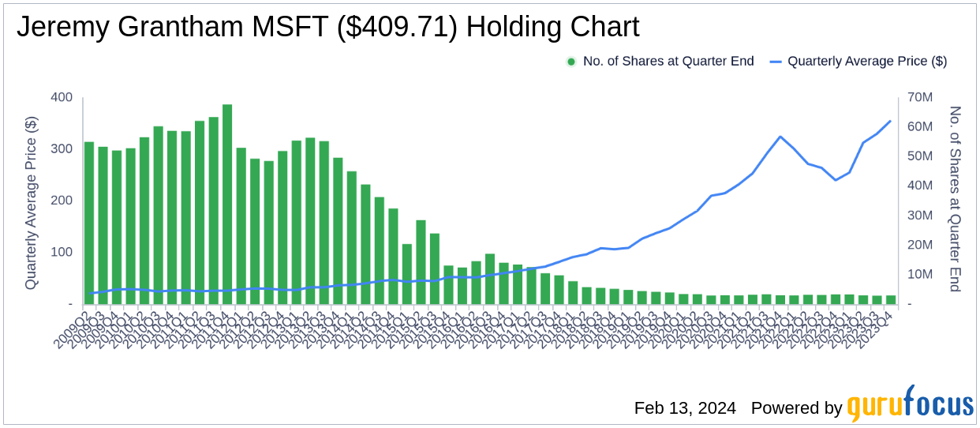
Task: Select the tallest green shares bar
Action: point(227,204)
